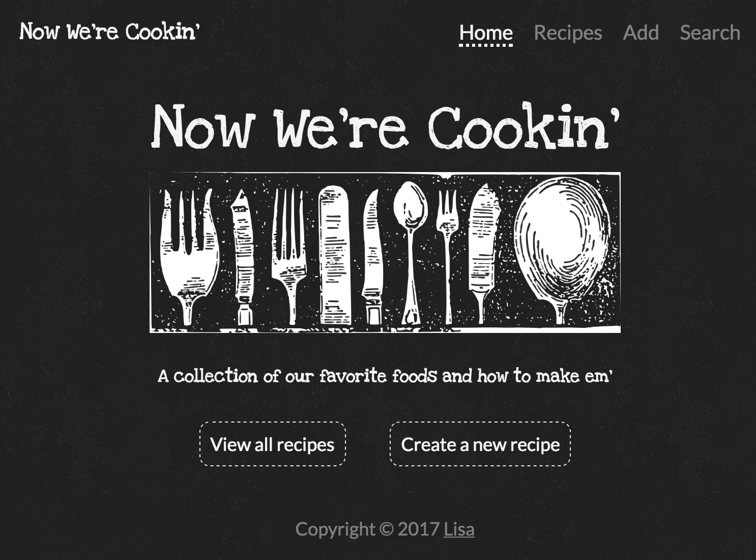Select the Add nav item
The image size is (756, 560).
(x=641, y=33)
